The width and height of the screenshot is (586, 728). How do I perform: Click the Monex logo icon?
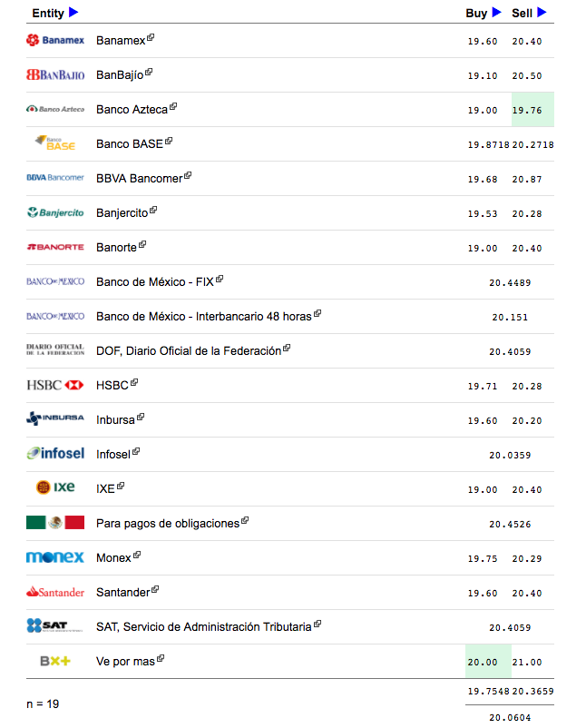(55, 557)
